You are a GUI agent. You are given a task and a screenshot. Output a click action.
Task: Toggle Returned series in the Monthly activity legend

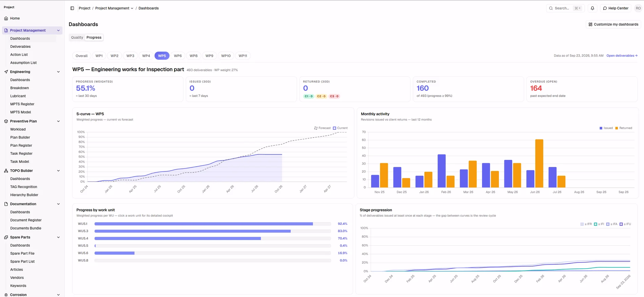tap(624, 128)
